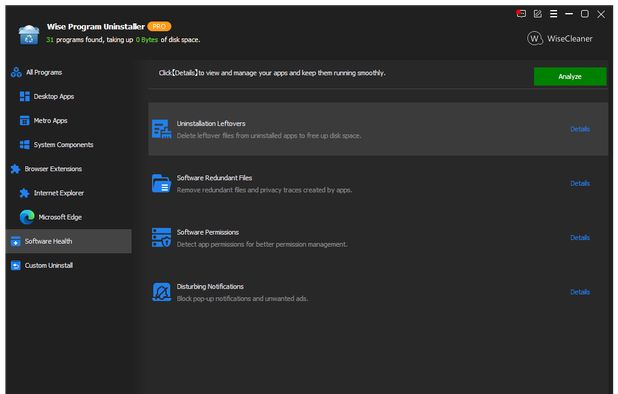Click the Software Permissions shield icon
This screenshot has width=618, height=394.
click(x=162, y=238)
